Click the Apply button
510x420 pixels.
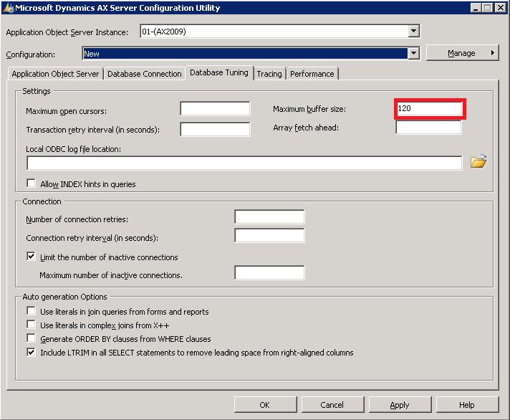(x=400, y=405)
